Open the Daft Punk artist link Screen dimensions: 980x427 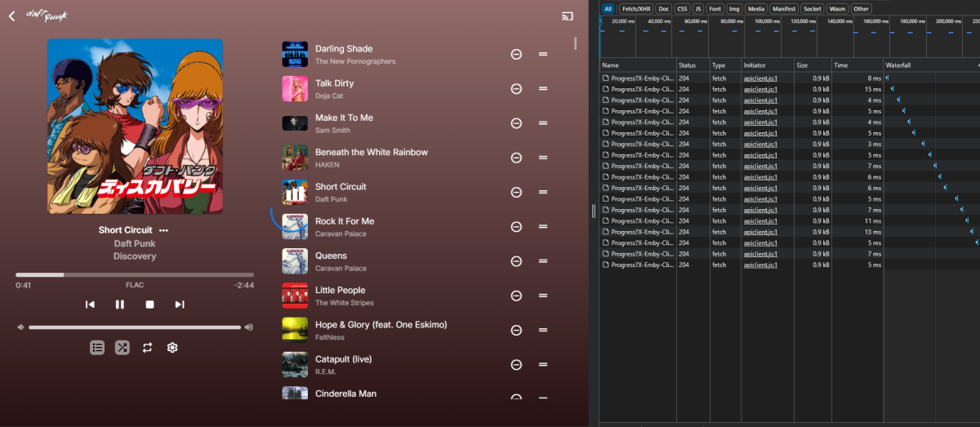click(135, 243)
